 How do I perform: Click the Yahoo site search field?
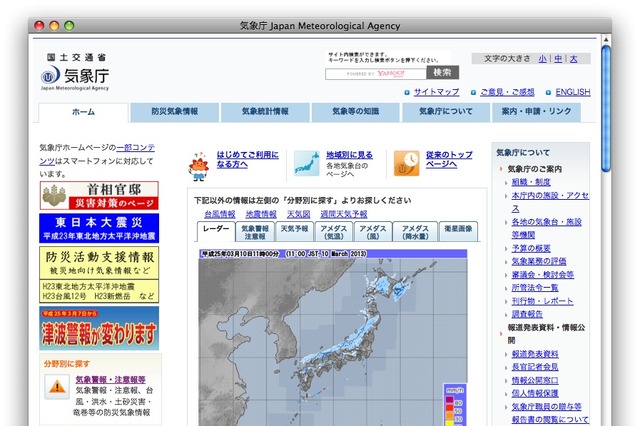[x=376, y=74]
